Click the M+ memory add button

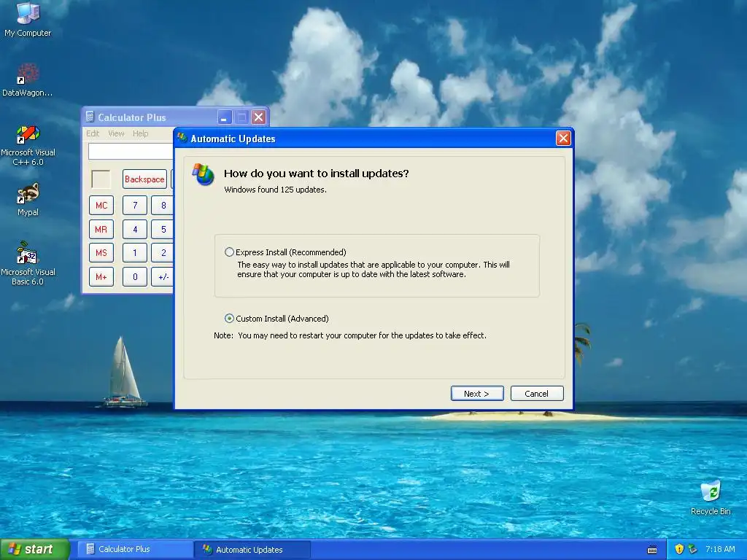pyautogui.click(x=101, y=276)
